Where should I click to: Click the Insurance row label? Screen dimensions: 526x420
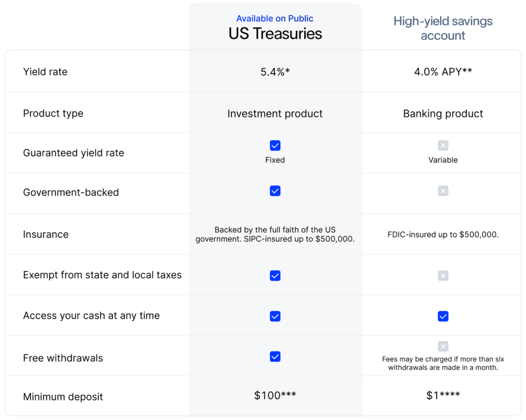46,234
